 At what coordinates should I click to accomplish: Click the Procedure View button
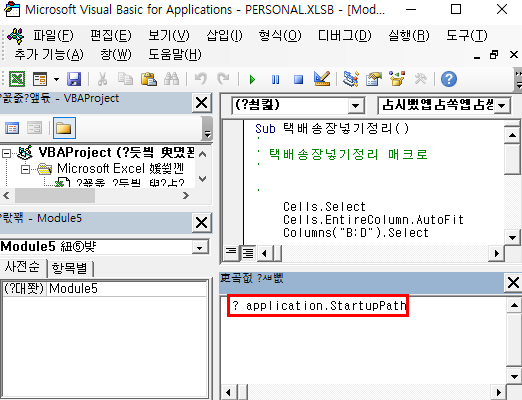pyautogui.click(x=231, y=253)
